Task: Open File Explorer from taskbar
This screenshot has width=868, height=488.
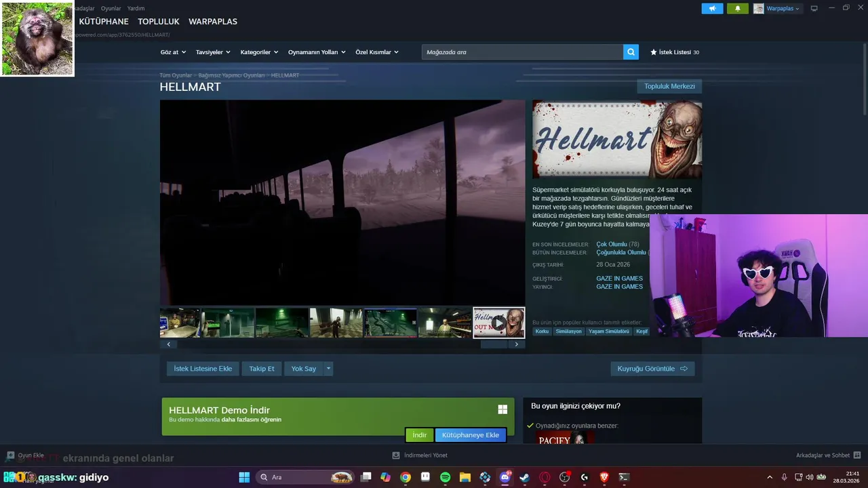Action: [465, 477]
